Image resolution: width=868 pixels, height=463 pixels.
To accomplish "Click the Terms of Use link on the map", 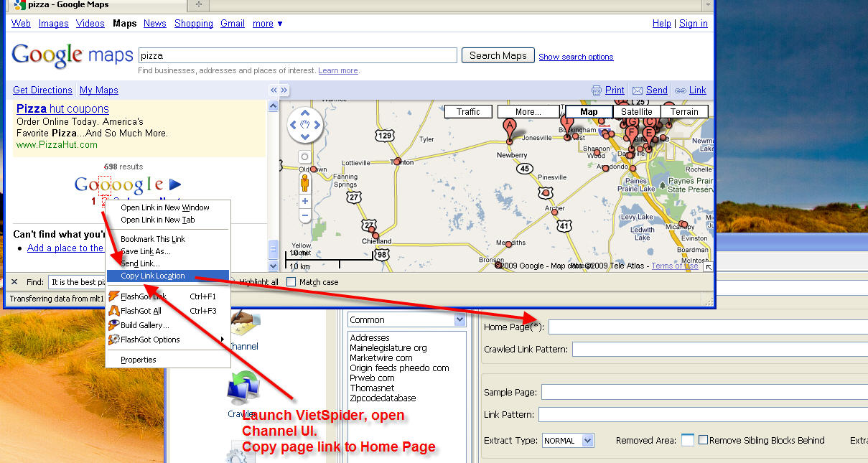I will [x=674, y=266].
